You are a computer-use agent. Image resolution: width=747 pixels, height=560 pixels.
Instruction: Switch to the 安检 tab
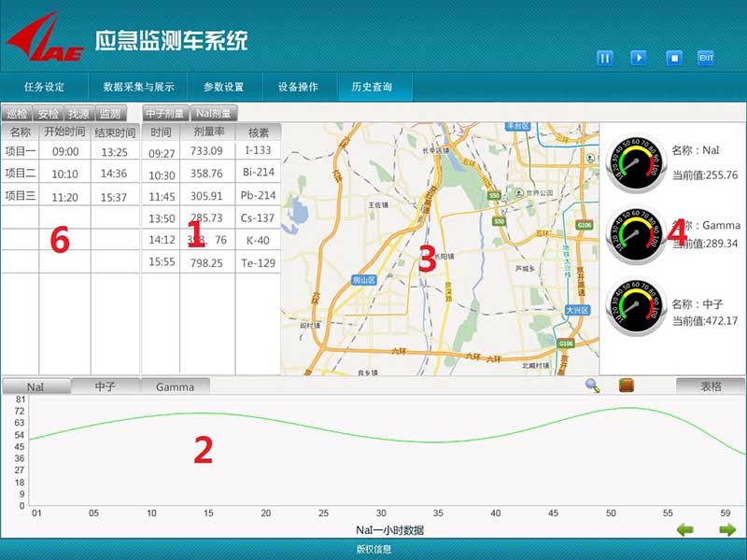49,113
